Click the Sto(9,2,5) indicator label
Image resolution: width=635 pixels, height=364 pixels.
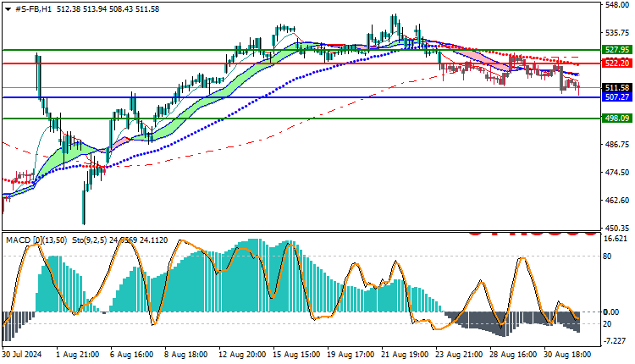pos(90,240)
